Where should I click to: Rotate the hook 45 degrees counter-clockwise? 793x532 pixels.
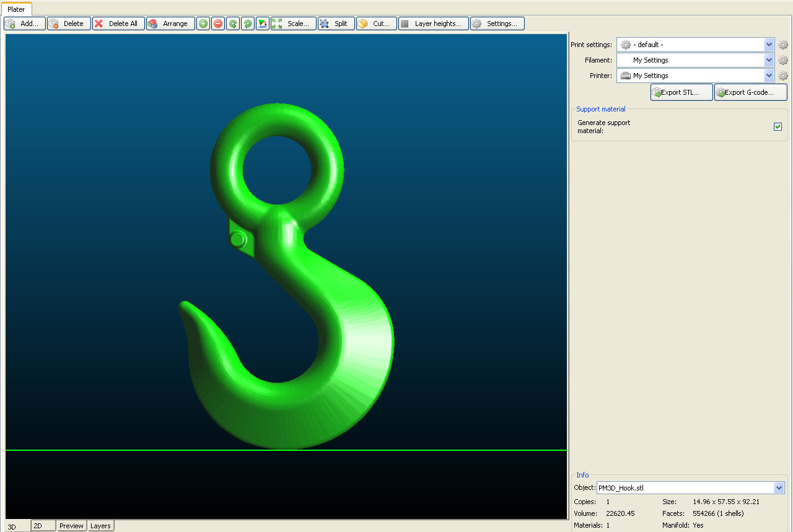(x=232, y=23)
